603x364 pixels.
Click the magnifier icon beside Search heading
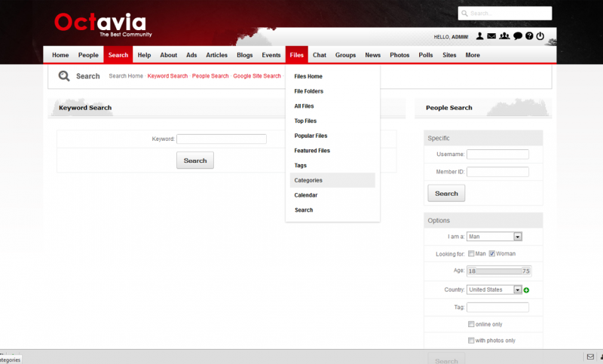point(64,76)
